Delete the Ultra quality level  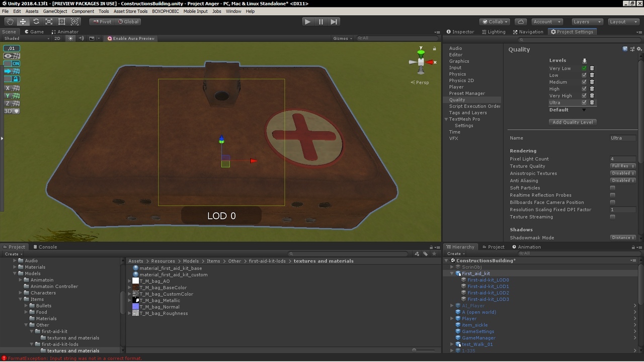click(x=592, y=103)
